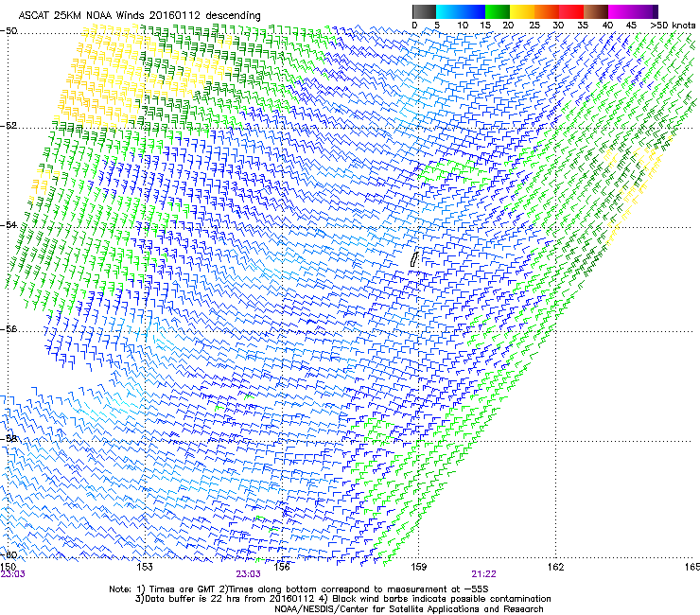Click the '-54' latitude label

coord(9,224)
